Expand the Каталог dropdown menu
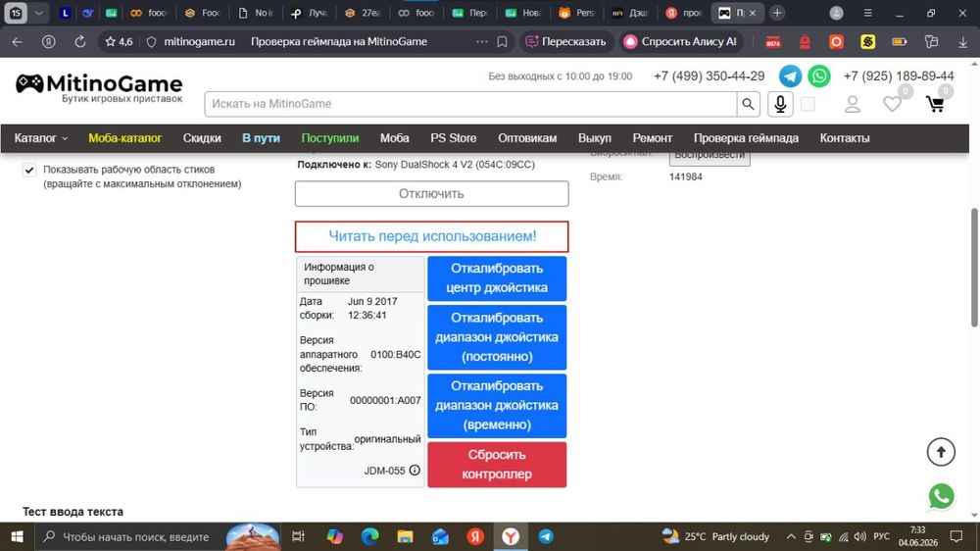This screenshot has height=551, width=980. point(41,138)
